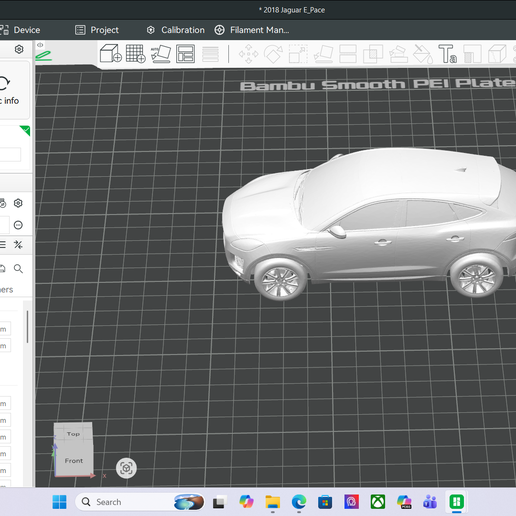Select the Cut tool

coord(348,54)
